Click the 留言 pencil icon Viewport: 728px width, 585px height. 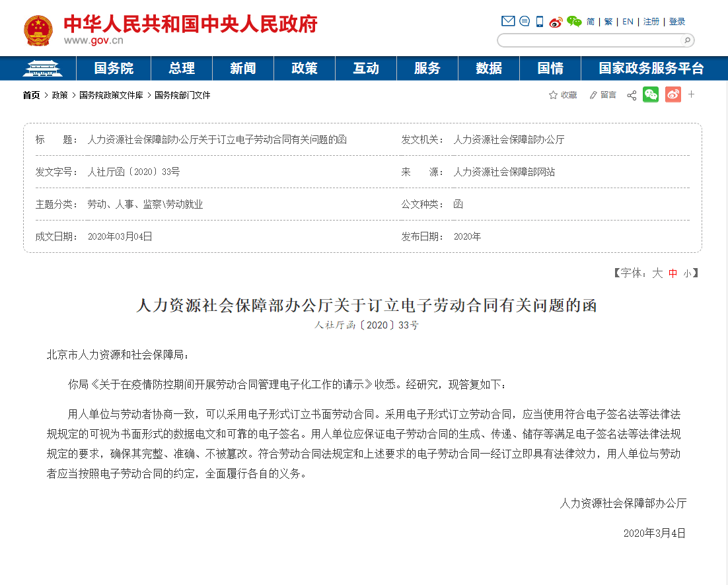click(x=593, y=94)
